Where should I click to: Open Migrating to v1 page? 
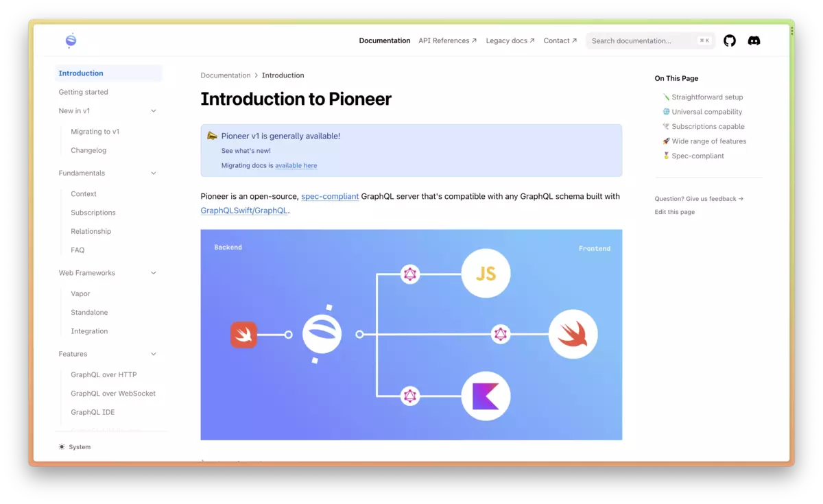(95, 132)
